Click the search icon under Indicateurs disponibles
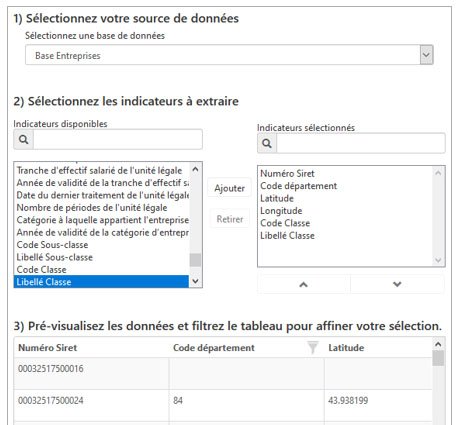Viewport: 461px width, 425px height. click(23, 139)
